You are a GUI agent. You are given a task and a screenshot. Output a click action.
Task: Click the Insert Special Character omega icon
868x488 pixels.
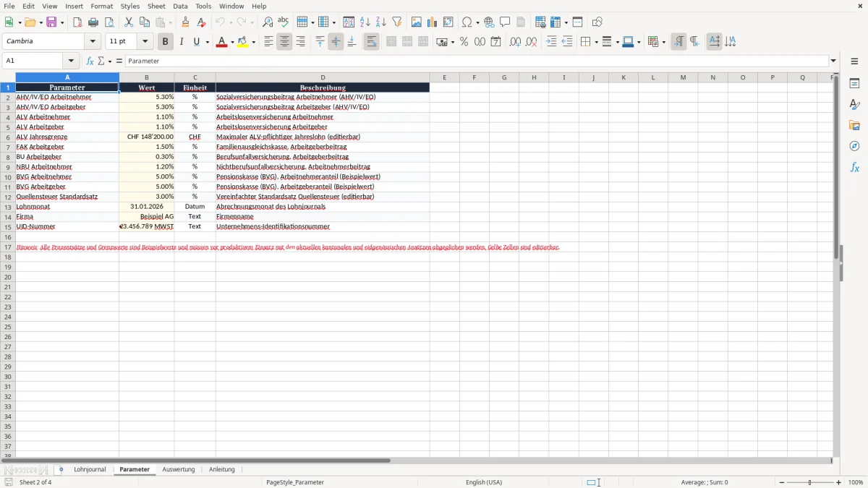click(467, 22)
